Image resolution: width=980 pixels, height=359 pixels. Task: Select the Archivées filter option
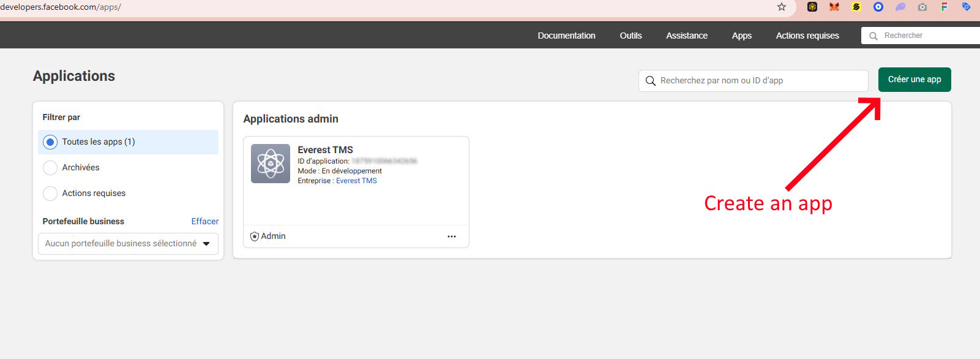pos(50,168)
